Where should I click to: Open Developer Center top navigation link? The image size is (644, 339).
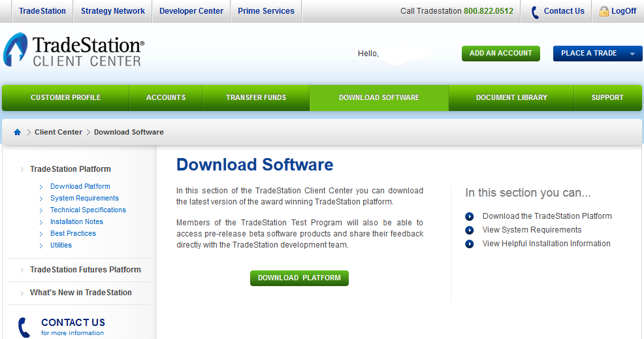pyautogui.click(x=191, y=11)
